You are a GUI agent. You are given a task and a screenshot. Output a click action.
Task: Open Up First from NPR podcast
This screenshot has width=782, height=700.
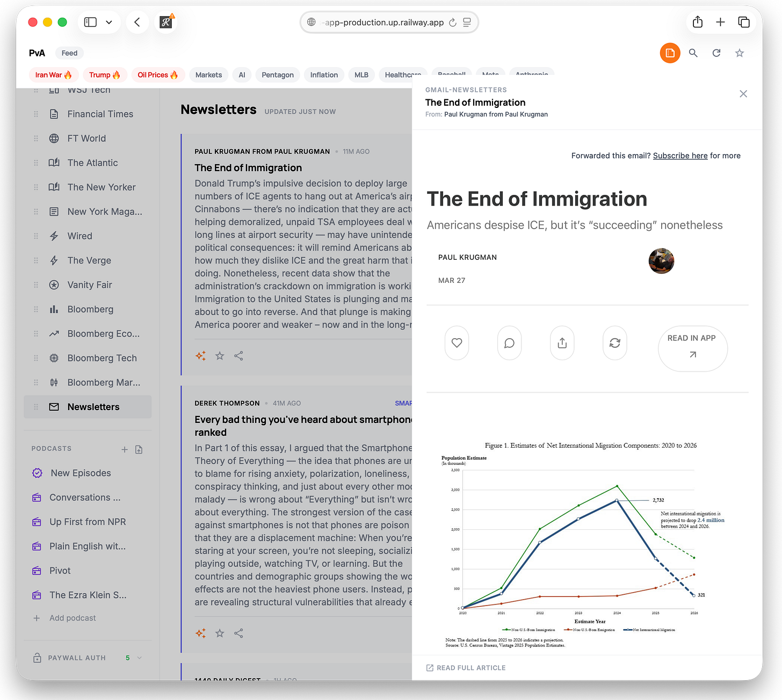pos(88,522)
